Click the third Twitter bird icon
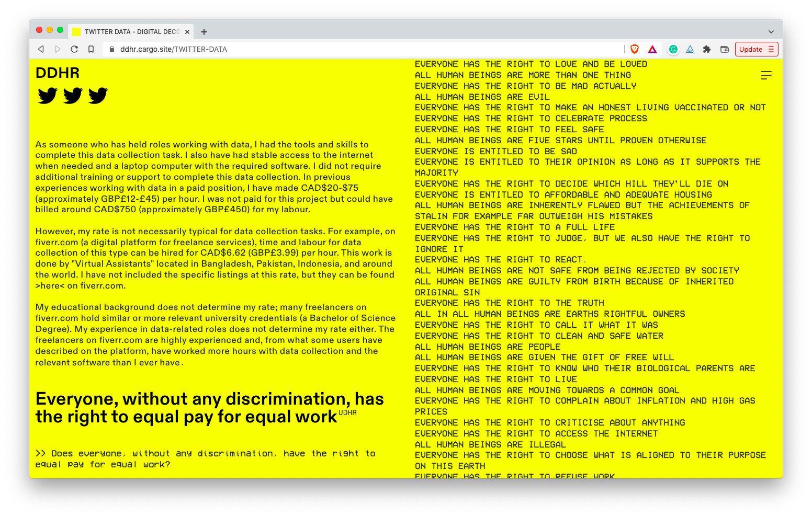The height and width of the screenshot is (517, 812). [x=98, y=96]
